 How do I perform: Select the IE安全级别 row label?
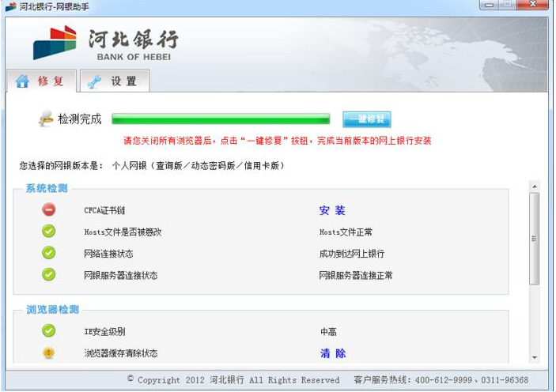click(104, 332)
